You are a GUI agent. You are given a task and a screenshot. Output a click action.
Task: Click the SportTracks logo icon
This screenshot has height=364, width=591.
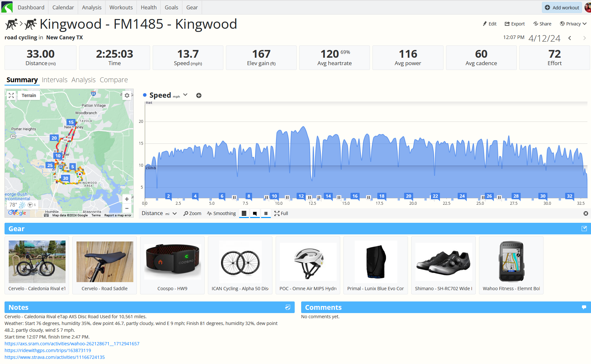point(7,7)
